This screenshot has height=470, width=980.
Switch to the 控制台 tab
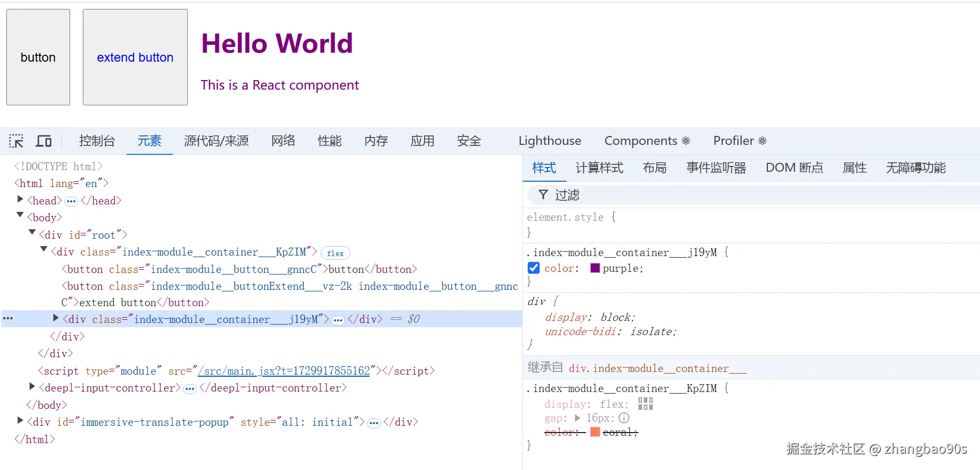97,141
